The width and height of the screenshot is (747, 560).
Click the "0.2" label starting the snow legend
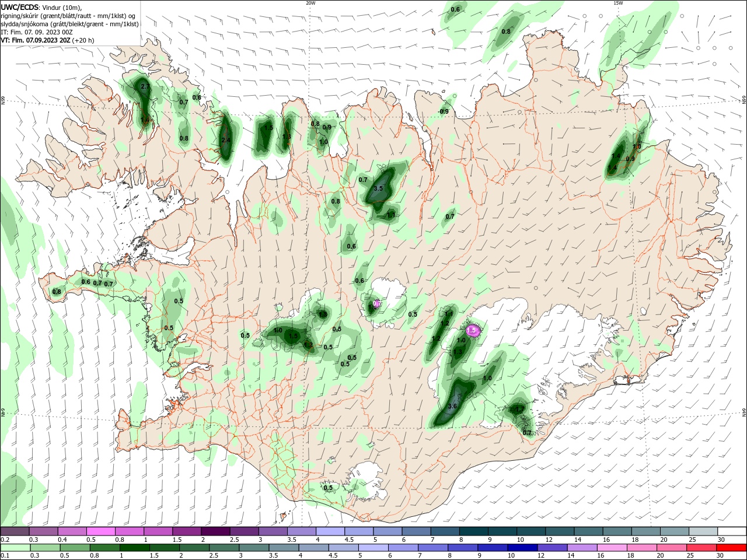[x=5, y=540]
